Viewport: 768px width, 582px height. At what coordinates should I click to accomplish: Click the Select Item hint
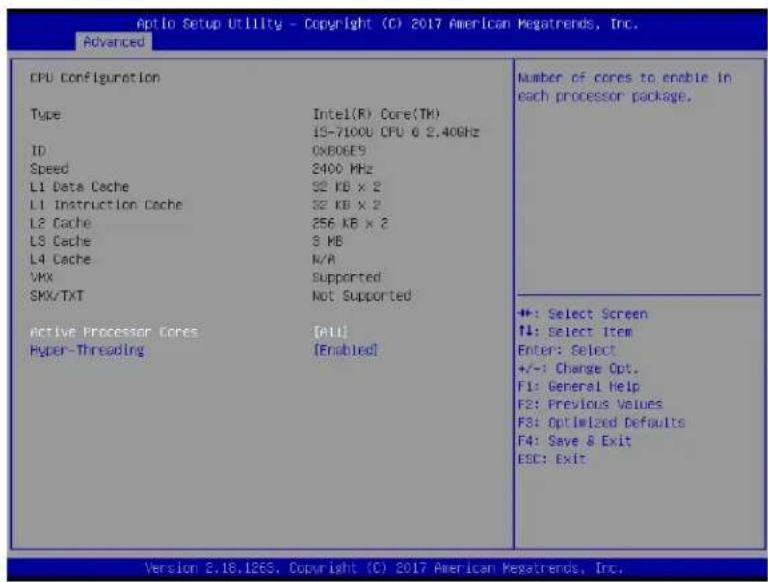coord(575,332)
